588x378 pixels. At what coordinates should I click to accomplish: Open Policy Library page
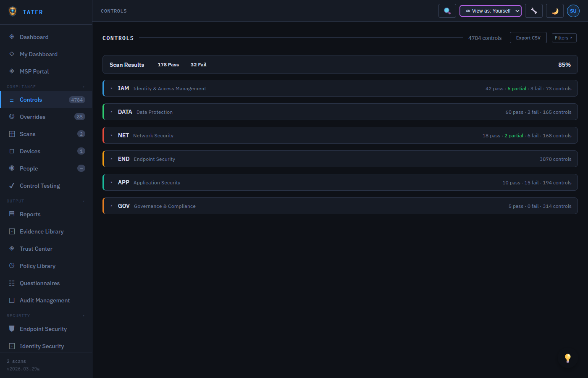point(46,266)
